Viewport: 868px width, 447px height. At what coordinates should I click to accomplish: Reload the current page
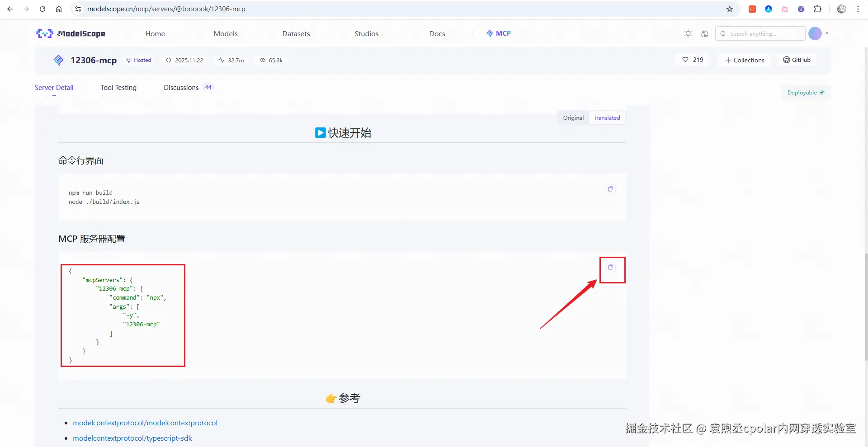click(42, 9)
